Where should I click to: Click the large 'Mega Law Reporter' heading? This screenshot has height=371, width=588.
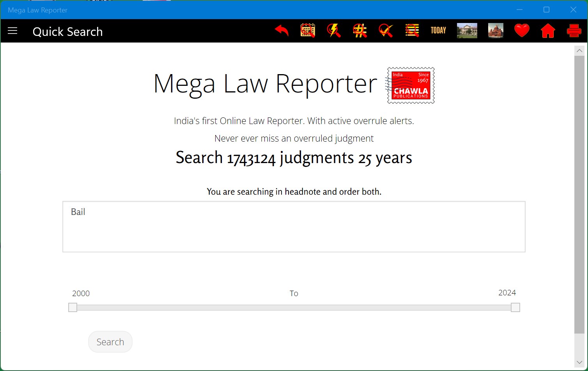pos(265,84)
